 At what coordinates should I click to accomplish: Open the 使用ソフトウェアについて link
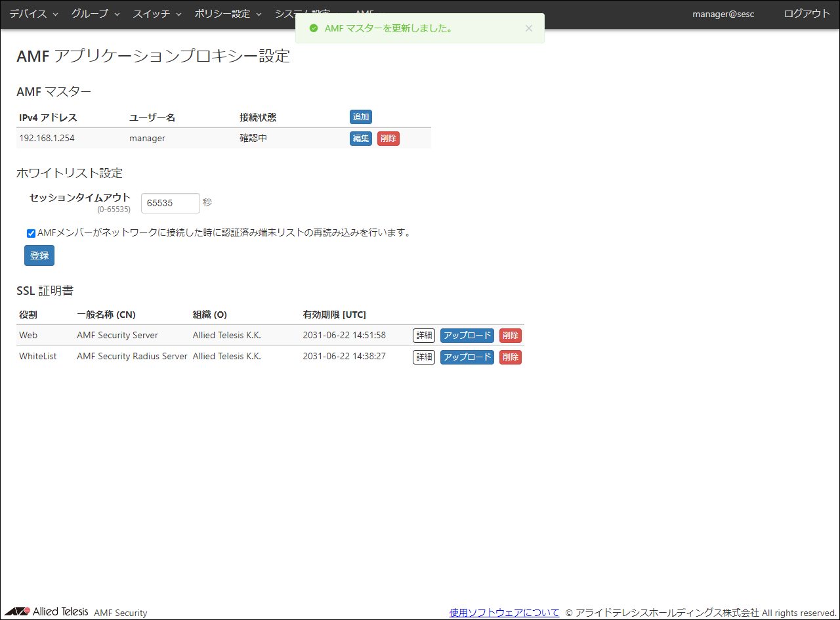[504, 611]
